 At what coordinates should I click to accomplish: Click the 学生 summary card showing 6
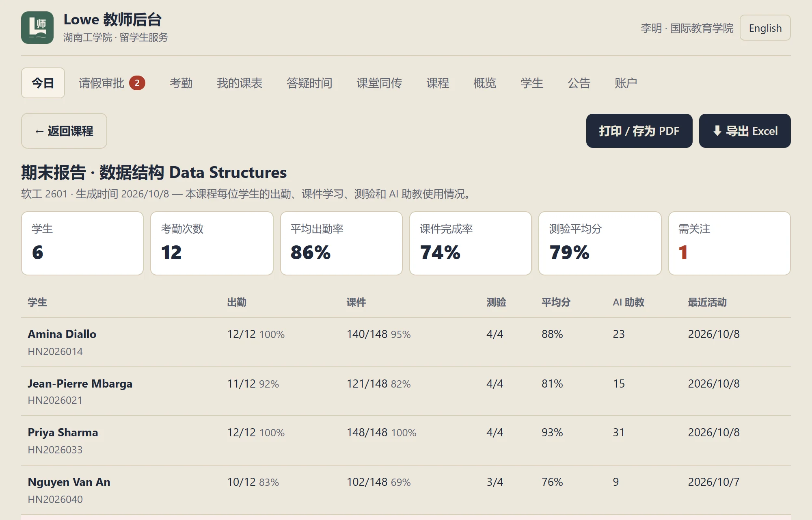point(82,243)
